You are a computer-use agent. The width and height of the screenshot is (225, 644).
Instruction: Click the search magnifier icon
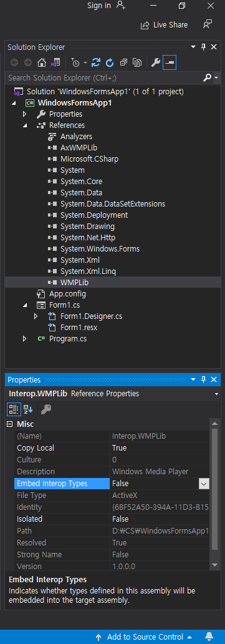tap(208, 77)
